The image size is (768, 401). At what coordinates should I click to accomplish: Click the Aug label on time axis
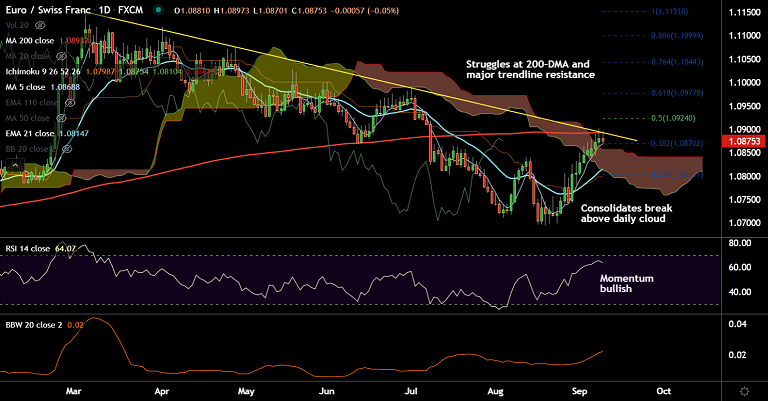click(496, 391)
